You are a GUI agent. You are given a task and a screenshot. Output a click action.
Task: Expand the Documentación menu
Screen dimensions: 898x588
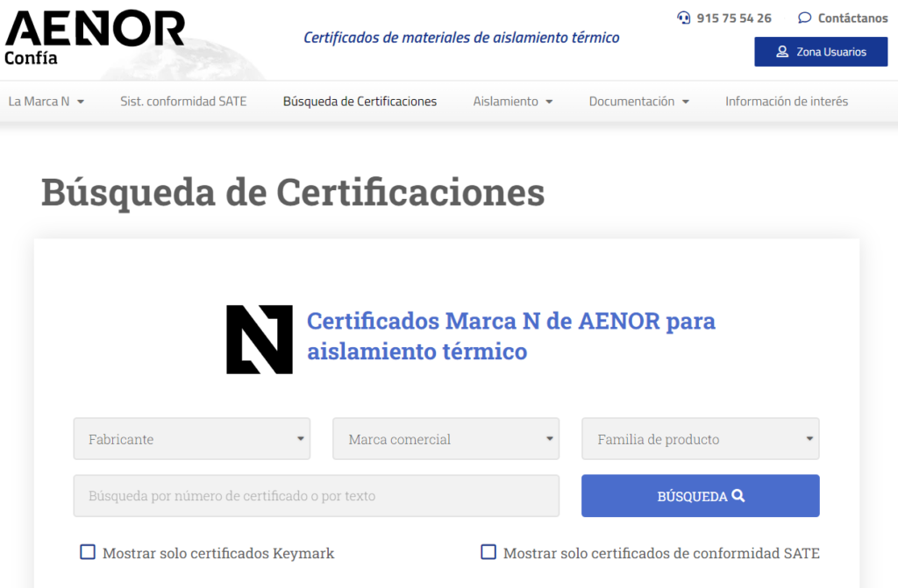(639, 102)
